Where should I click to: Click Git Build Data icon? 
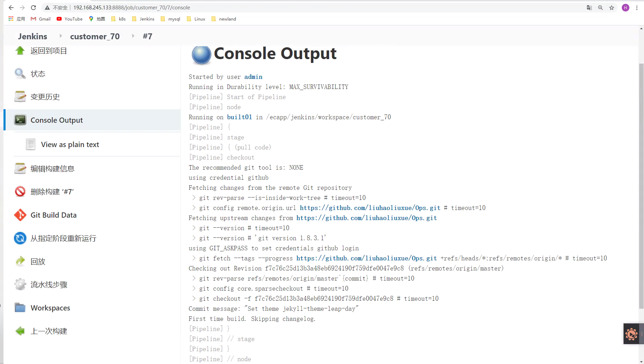click(x=20, y=215)
